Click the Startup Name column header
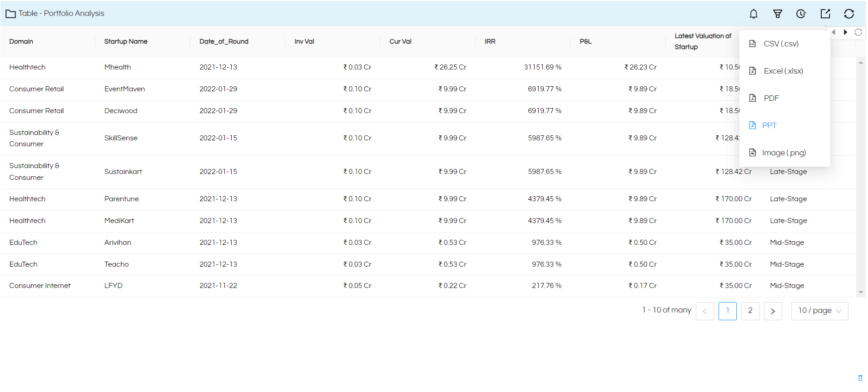The image size is (868, 392). (x=126, y=41)
